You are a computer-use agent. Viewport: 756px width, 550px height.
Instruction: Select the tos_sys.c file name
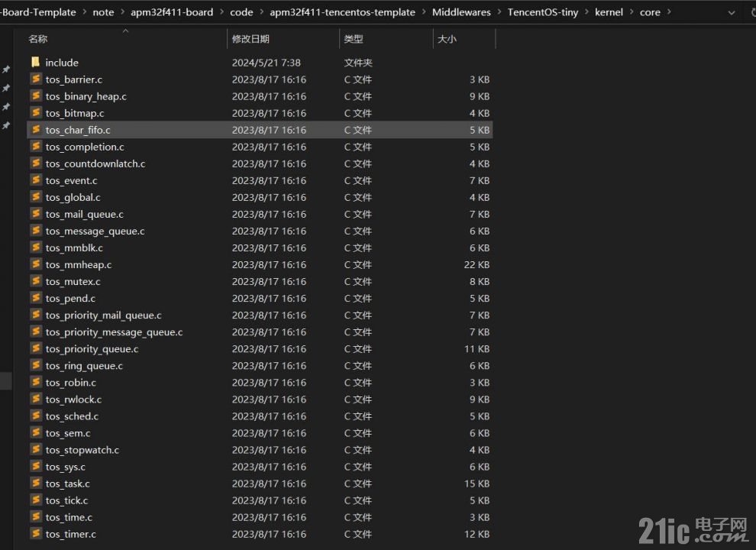(x=66, y=467)
